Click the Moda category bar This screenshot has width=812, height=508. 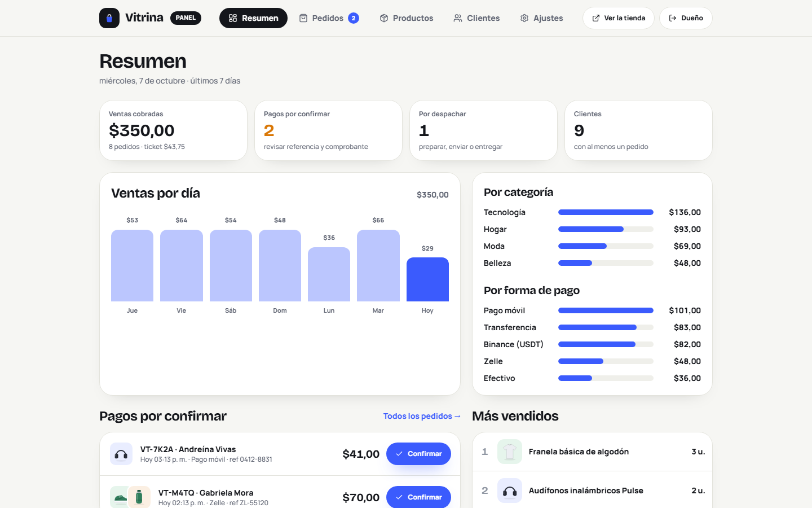click(606, 246)
